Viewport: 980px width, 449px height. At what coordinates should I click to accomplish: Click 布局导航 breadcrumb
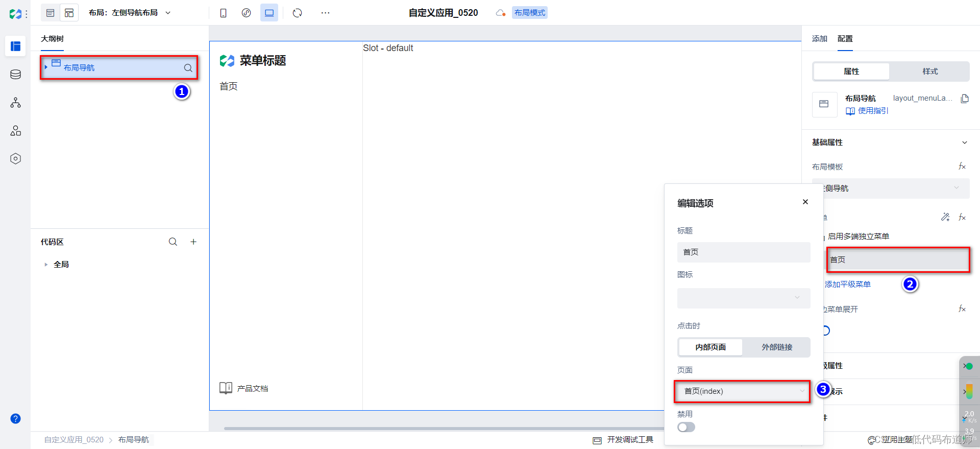pos(134,440)
